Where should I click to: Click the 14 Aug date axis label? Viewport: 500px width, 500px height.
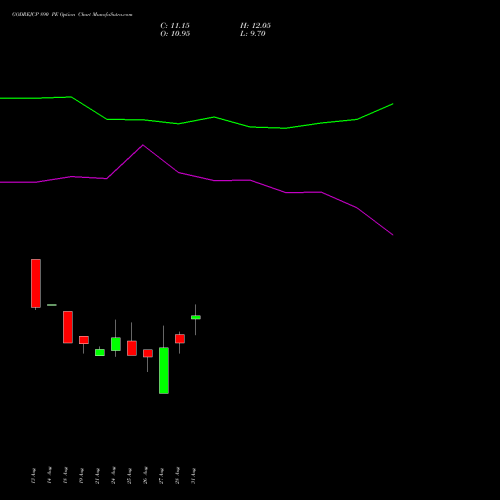coord(49,475)
